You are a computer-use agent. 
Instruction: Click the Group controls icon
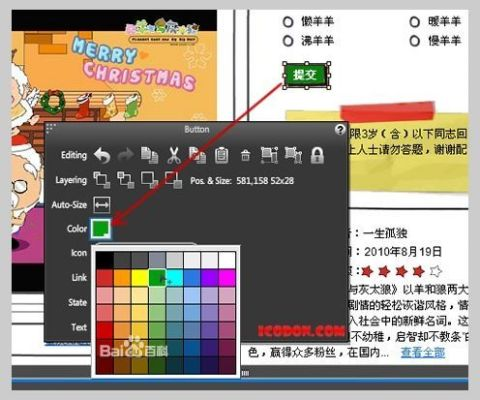pos(269,155)
